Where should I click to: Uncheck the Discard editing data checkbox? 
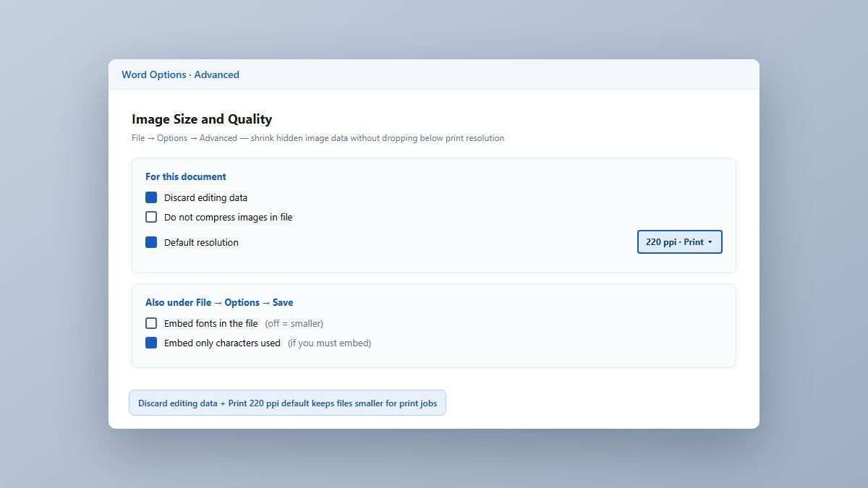coord(151,197)
